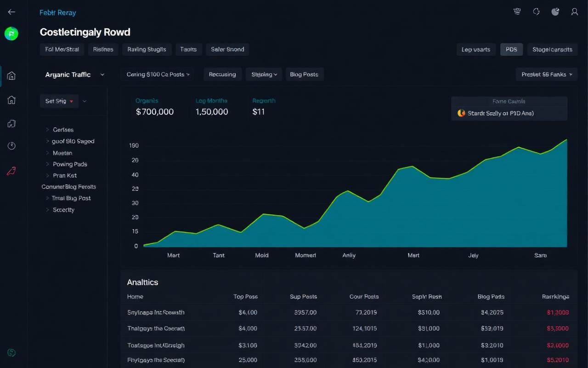Select the clock icon in left sidebar
Viewport: 588px width, 368px height.
11,146
